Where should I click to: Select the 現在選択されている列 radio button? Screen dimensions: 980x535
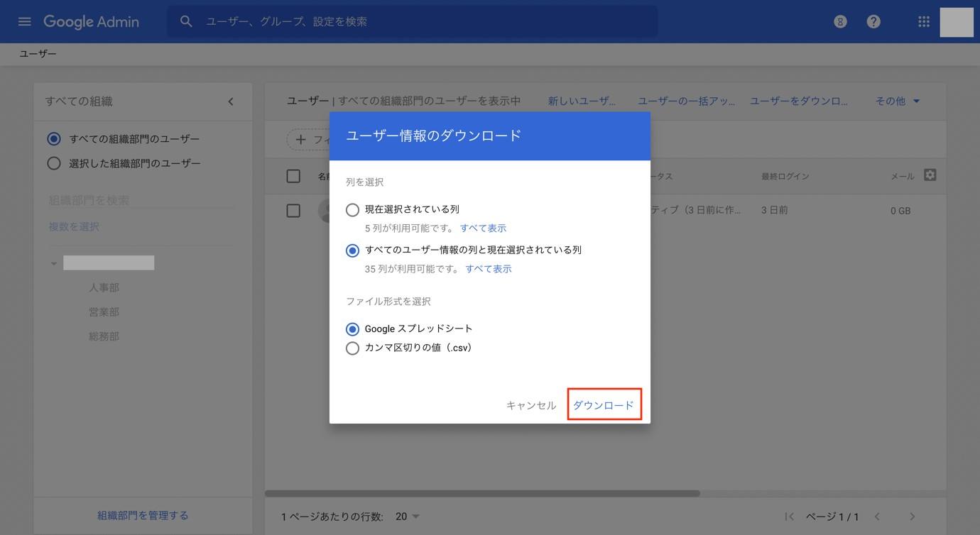pos(352,210)
